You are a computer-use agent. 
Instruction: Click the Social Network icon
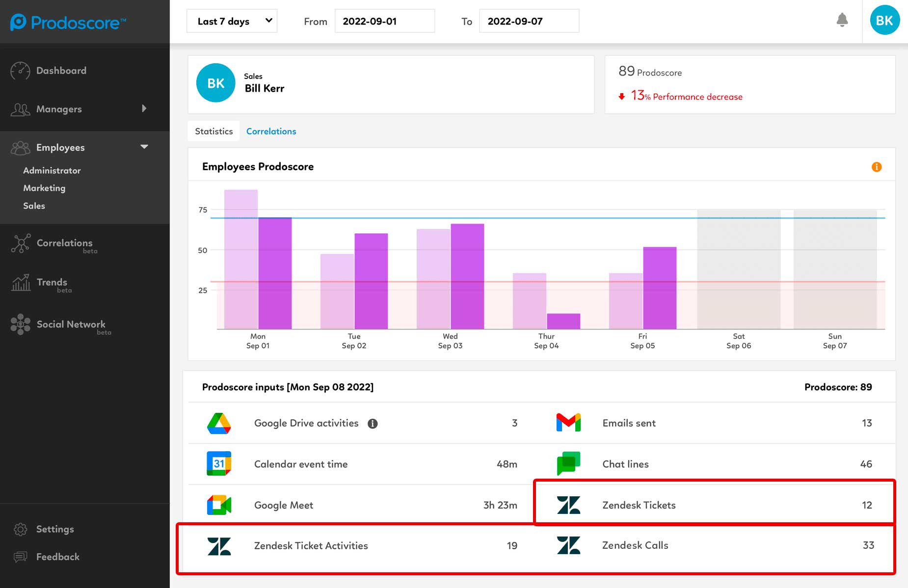click(x=21, y=325)
